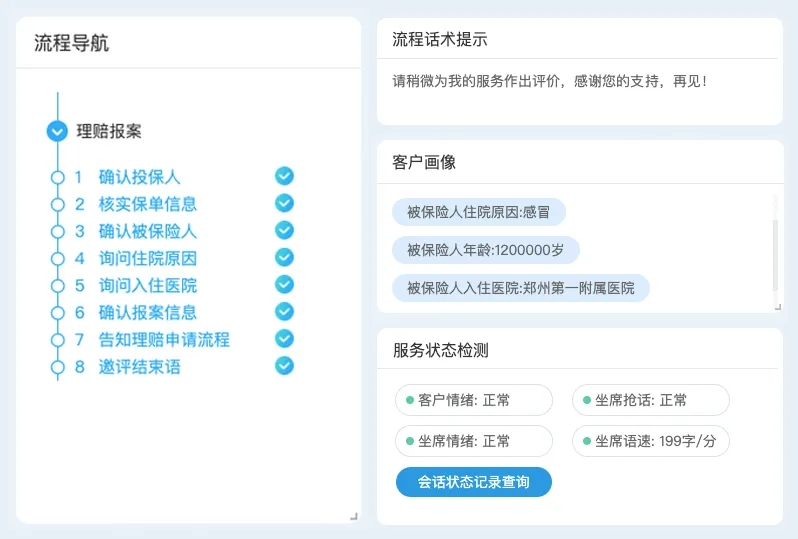The image size is (798, 539).
Task: Click checkmark icon beside 询问住院原因
Action: pyautogui.click(x=284, y=258)
